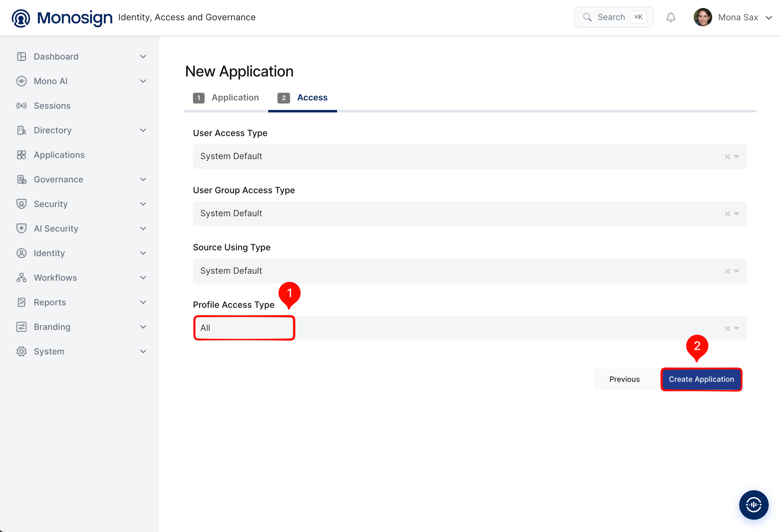Select the Access step tab

point(302,97)
